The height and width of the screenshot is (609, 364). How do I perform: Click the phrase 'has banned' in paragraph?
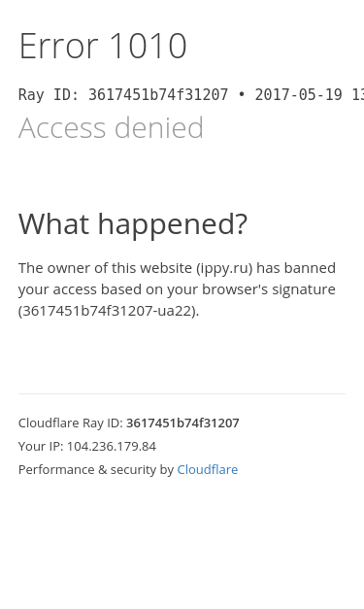[296, 268]
